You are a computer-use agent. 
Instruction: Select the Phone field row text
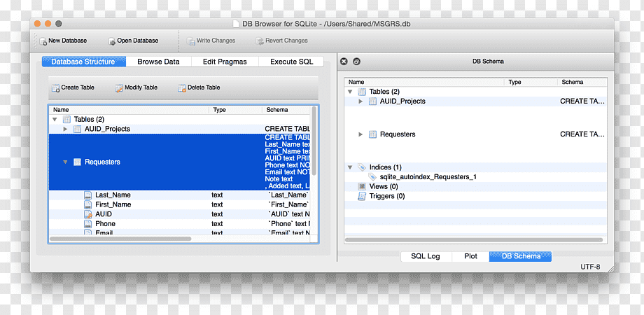[x=105, y=224]
